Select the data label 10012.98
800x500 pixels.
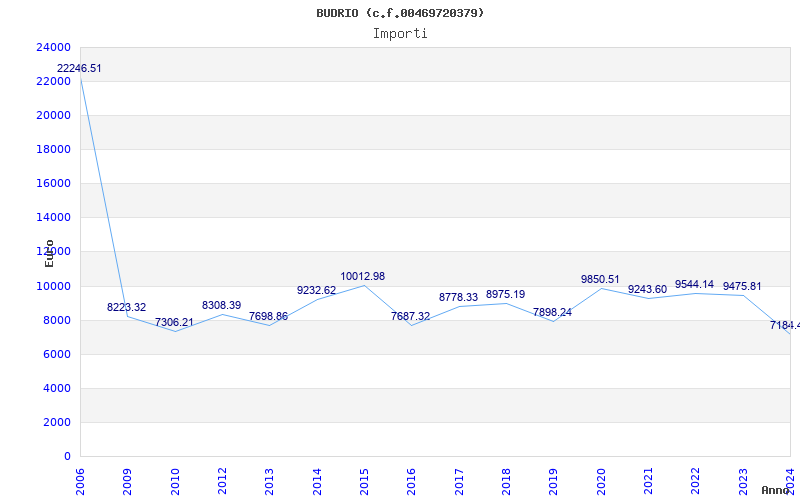point(363,277)
